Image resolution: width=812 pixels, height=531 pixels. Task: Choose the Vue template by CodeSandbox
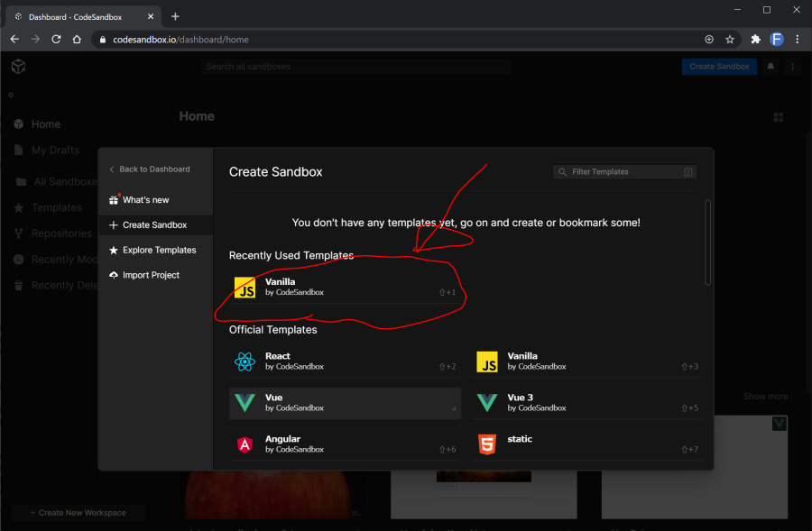[345, 403]
